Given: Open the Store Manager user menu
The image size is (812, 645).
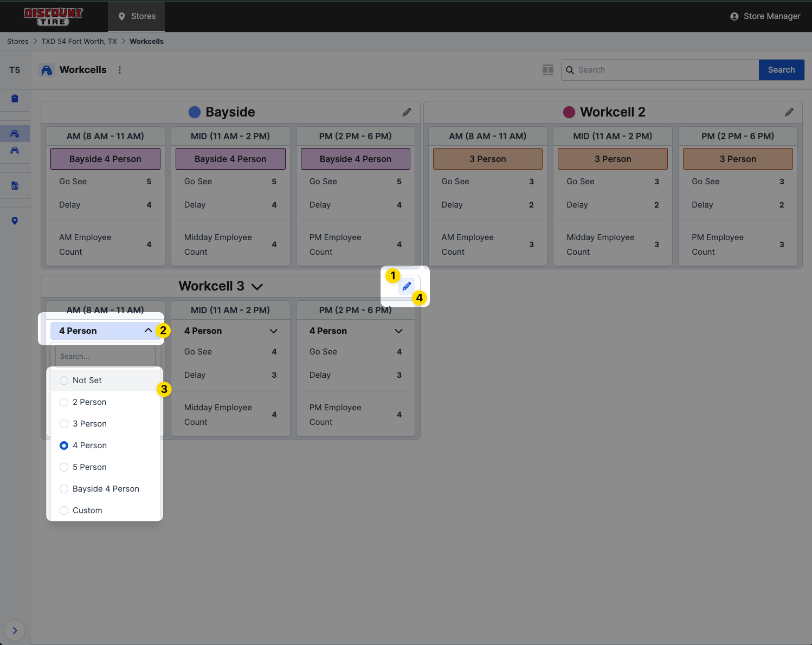Looking at the screenshot, I should click(x=765, y=16).
